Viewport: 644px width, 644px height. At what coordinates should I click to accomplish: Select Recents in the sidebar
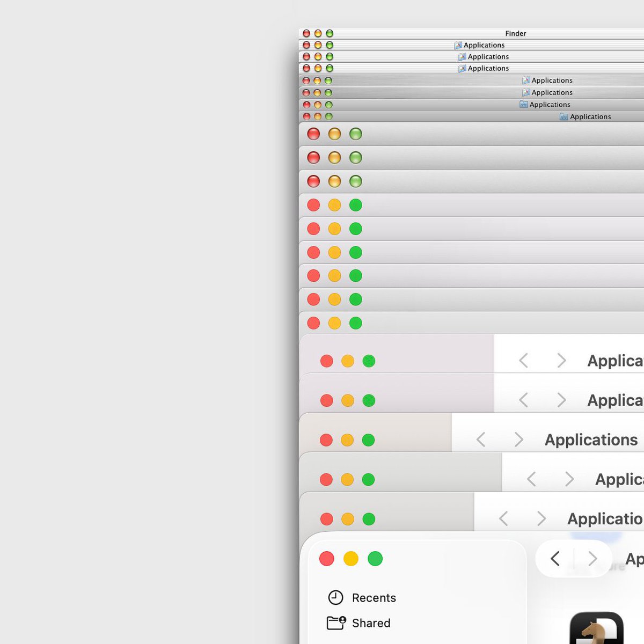click(374, 597)
